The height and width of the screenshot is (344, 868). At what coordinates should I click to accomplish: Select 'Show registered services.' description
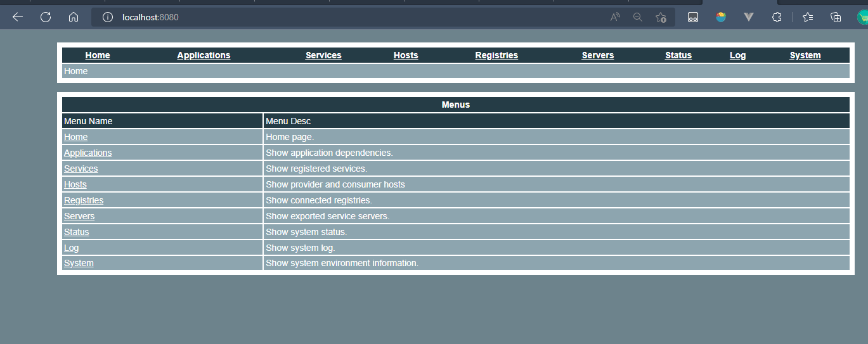pos(316,169)
